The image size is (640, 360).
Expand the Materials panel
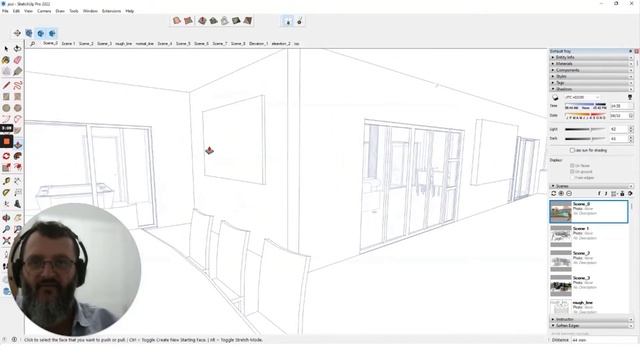click(591, 64)
